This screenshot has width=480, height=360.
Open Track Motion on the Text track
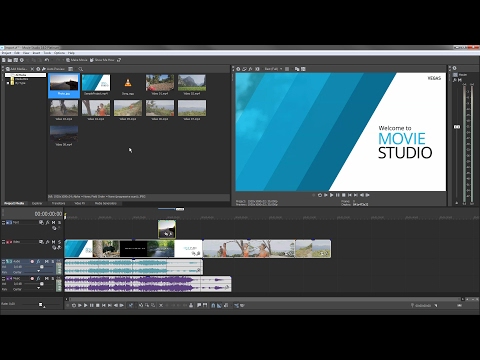pos(41,222)
